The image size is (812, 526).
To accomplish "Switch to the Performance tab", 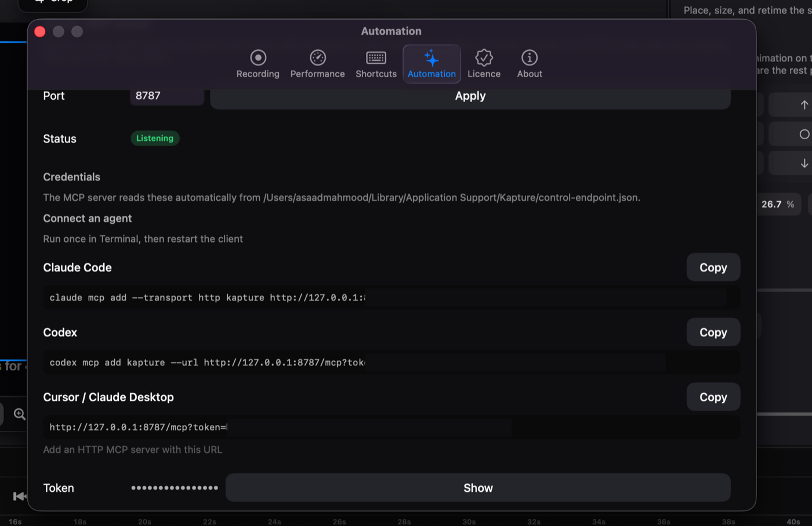I will (317, 64).
